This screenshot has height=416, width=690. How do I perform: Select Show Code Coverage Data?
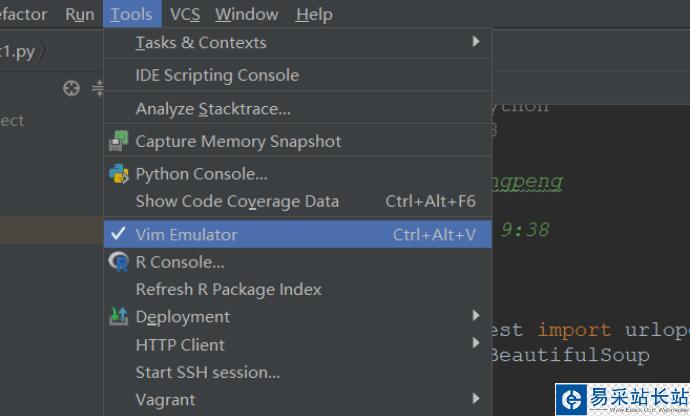pos(237,201)
